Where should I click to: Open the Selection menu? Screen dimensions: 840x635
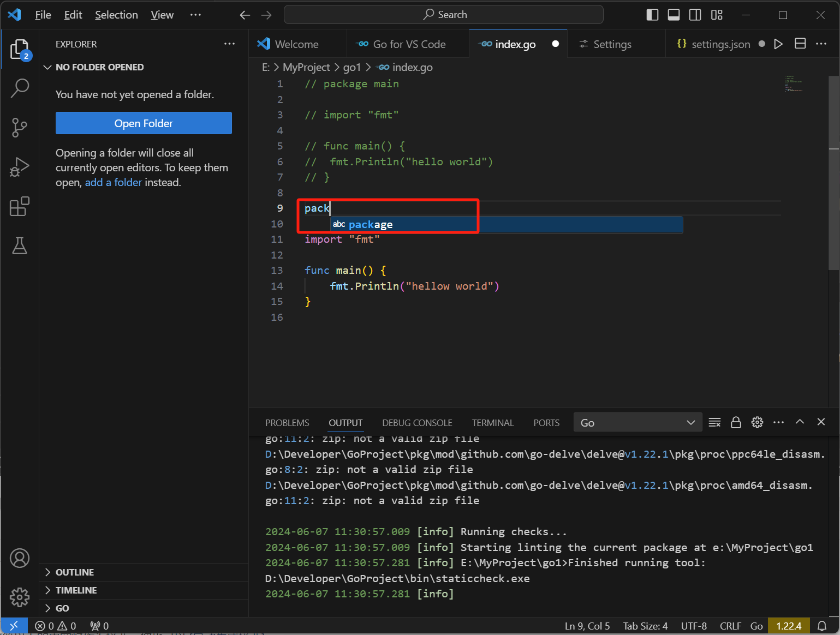tap(116, 15)
